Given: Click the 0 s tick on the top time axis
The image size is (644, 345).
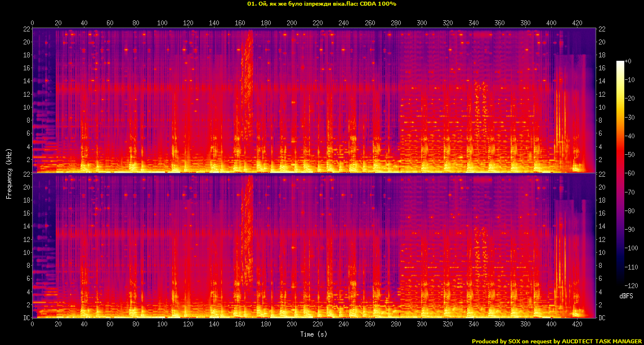Looking at the screenshot, I should coord(32,23).
